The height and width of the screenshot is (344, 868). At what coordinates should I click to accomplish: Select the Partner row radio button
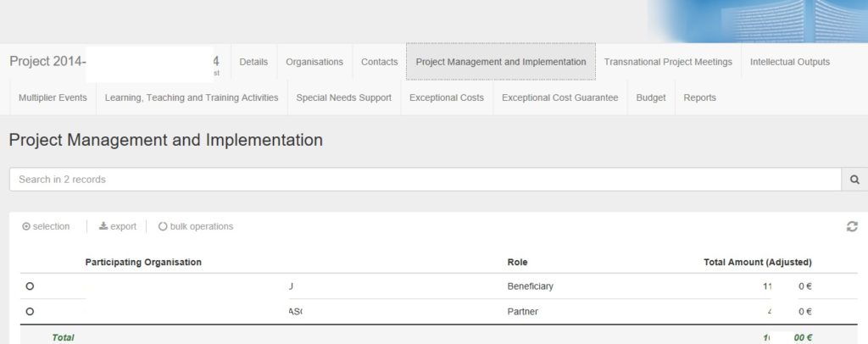tap(30, 311)
